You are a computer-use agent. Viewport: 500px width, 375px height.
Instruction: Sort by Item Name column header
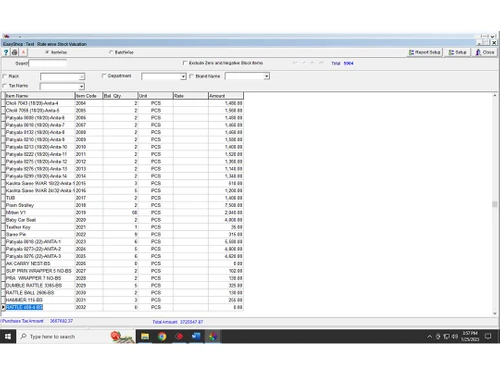click(x=40, y=96)
